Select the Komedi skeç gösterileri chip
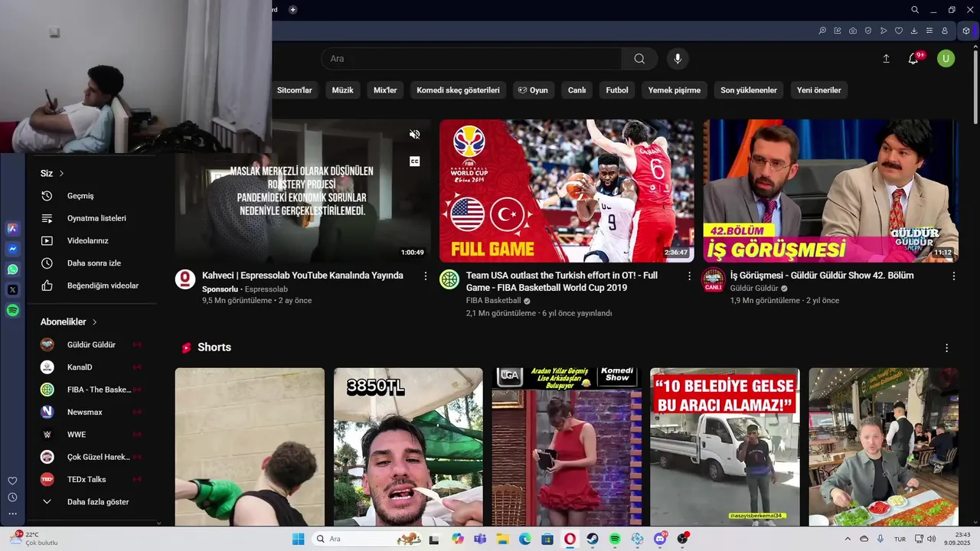980x551 pixels. [458, 90]
